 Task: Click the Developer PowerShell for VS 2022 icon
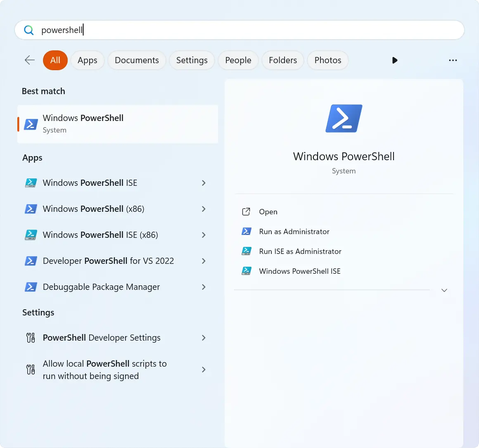(31, 261)
